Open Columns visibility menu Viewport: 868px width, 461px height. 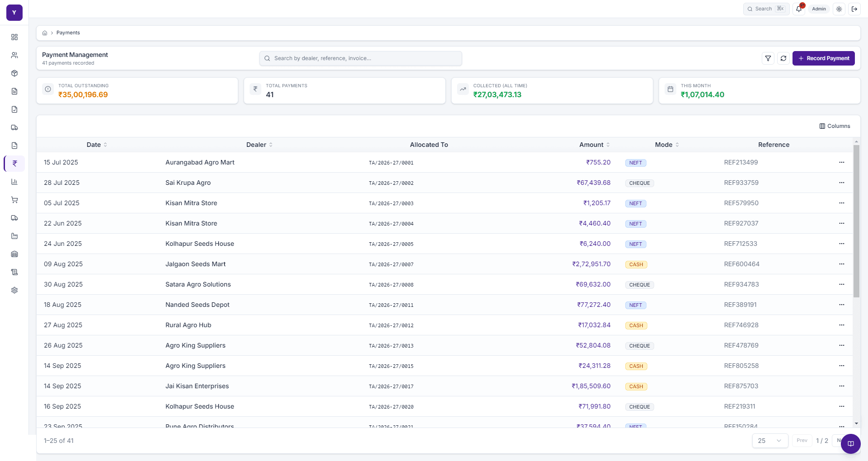[835, 126]
